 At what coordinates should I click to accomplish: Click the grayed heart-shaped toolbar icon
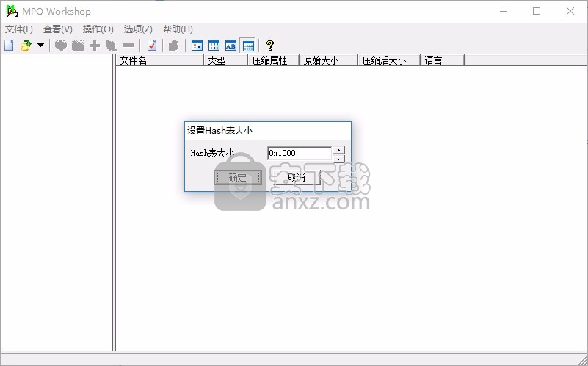[61, 46]
